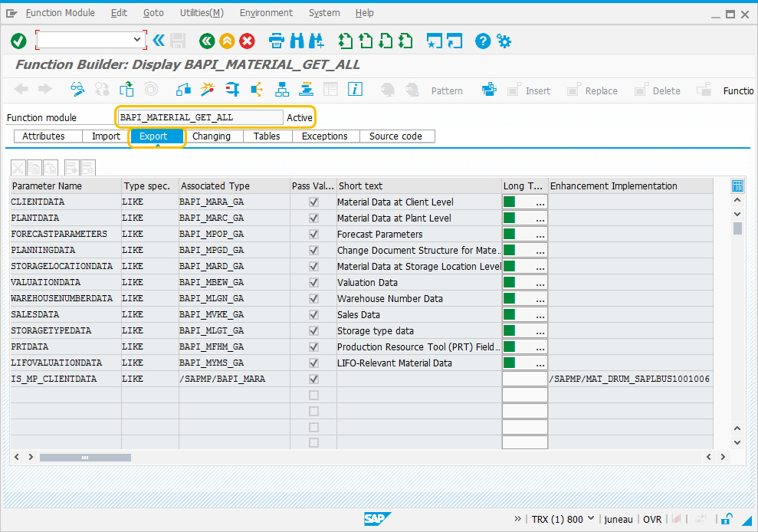Open the command field dropdown arrow

(136, 40)
